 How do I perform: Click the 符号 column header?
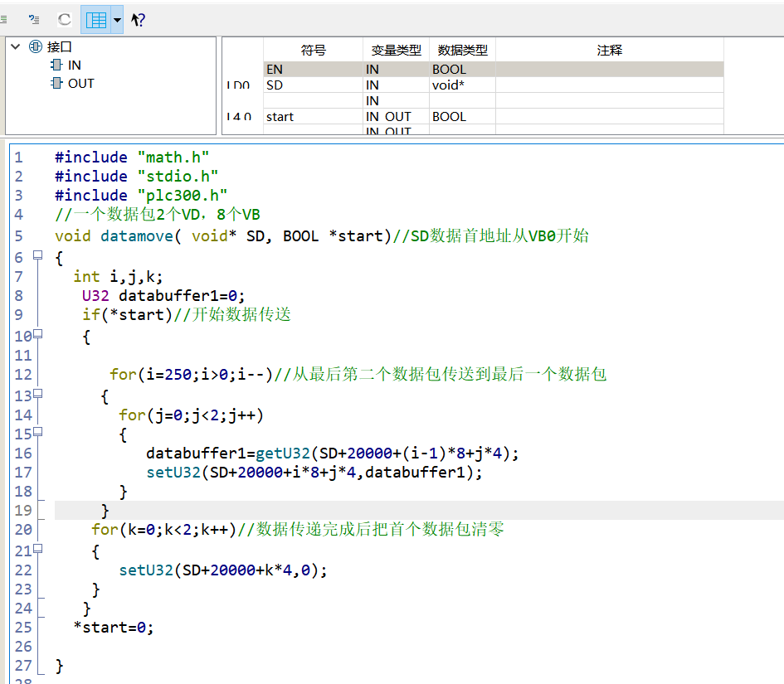(314, 50)
